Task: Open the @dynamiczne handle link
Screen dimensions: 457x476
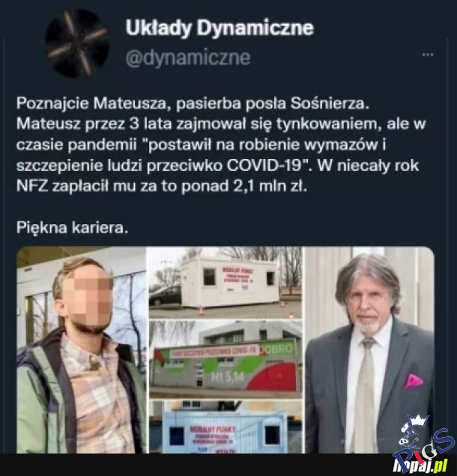Action: [188, 58]
